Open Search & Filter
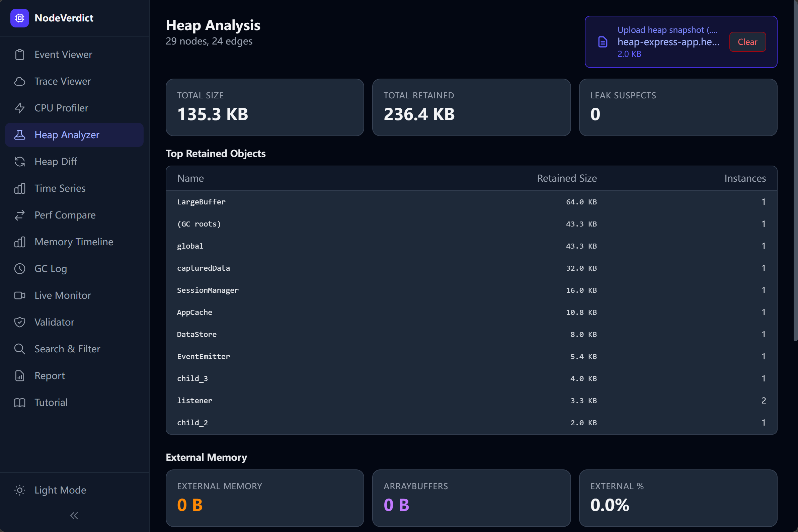798x532 pixels. [x=74, y=349]
